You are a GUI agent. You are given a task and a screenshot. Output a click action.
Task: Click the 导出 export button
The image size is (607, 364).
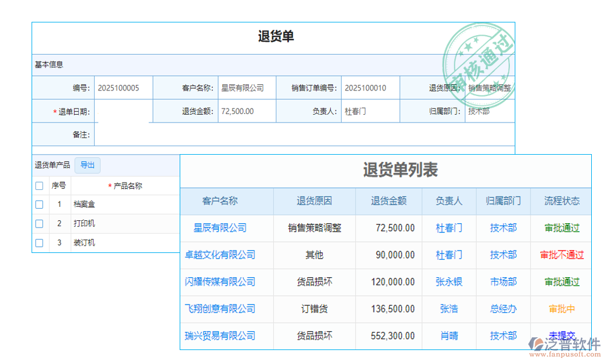(x=87, y=165)
